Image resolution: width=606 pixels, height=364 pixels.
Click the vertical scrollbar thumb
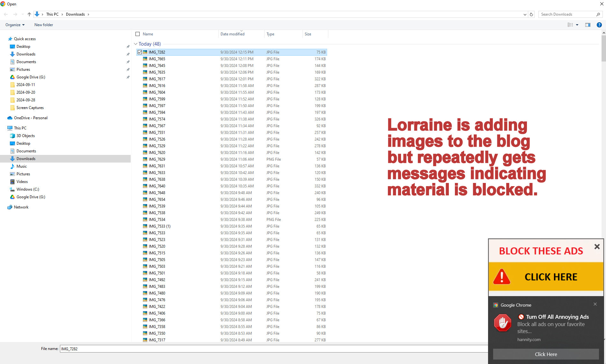point(603,48)
